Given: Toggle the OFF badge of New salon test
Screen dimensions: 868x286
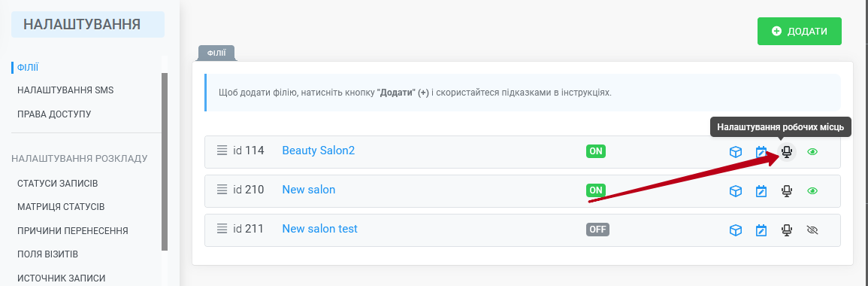Looking at the screenshot, I should [597, 230].
